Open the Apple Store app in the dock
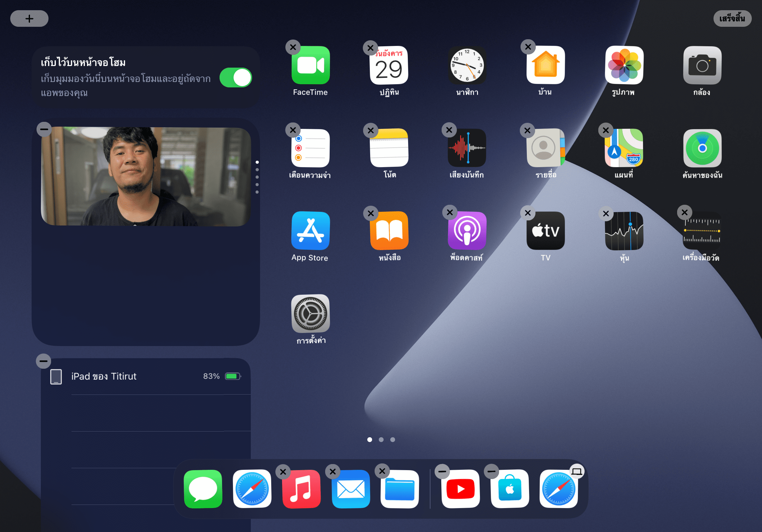This screenshot has width=762, height=532. (510, 489)
